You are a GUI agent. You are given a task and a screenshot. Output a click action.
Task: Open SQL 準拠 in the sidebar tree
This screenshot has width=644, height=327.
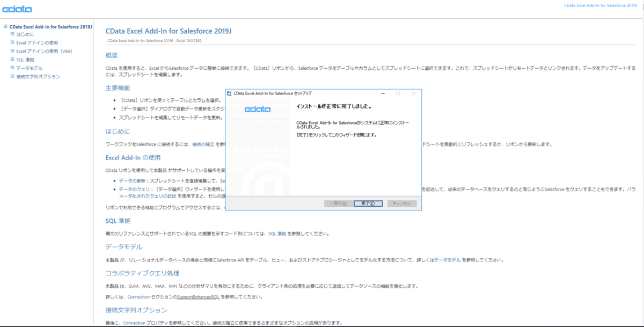pos(25,60)
